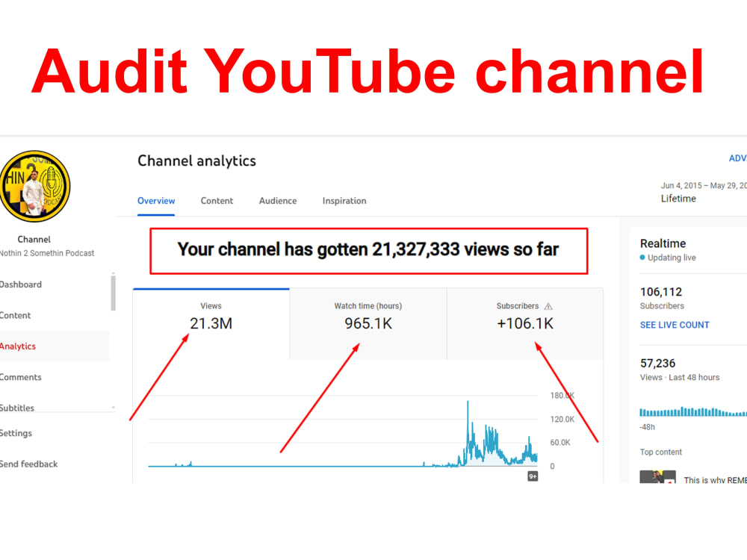747x560 pixels.
Task: Open the Dashboard sidebar item
Action: tap(21, 284)
